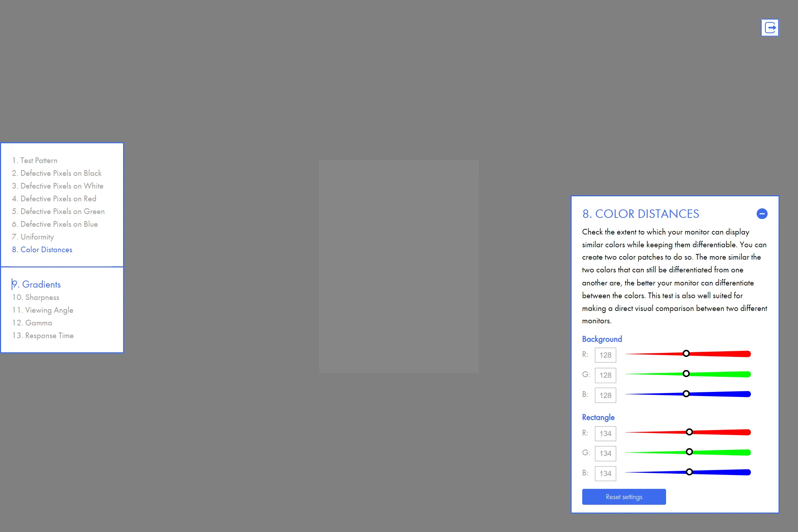
Task: Click 12. Gamma in sidebar menu
Action: (32, 322)
